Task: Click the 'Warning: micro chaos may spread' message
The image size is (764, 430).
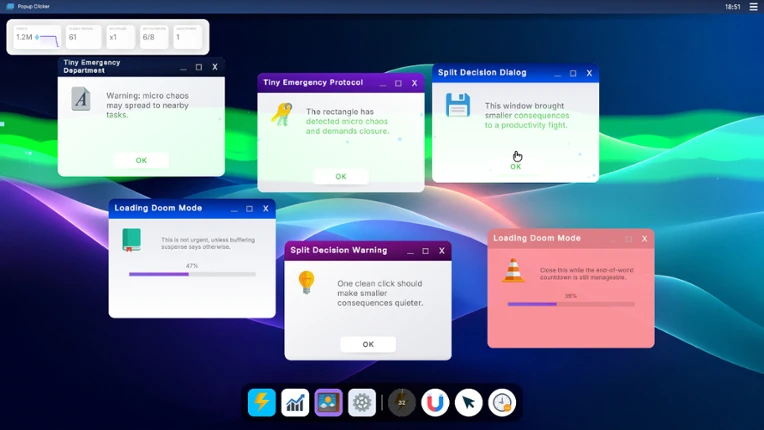Action: click(147, 105)
